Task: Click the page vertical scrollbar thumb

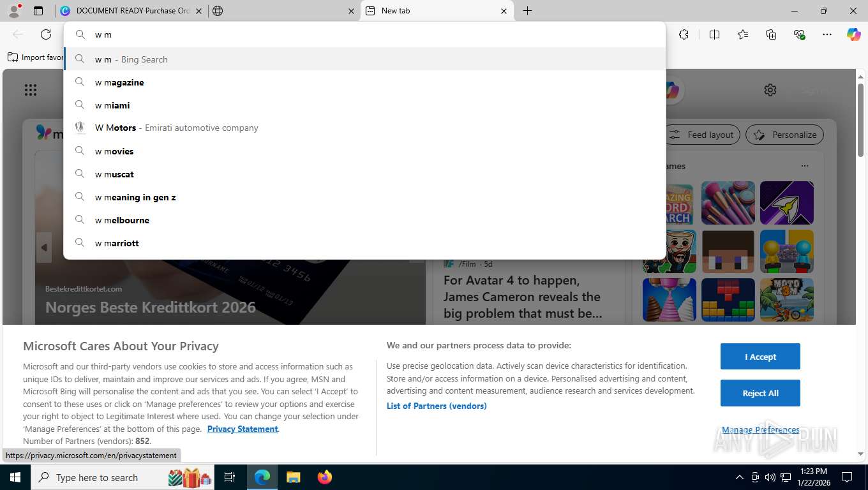Action: tap(860, 119)
